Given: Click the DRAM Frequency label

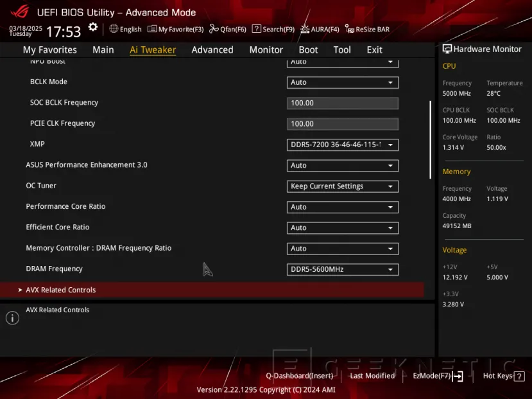Looking at the screenshot, I should point(55,269).
